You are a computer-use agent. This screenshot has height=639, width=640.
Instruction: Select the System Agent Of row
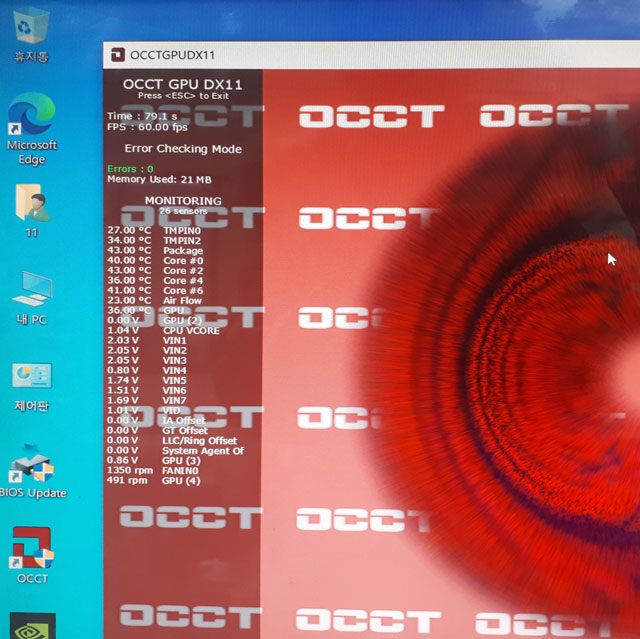[x=176, y=450]
